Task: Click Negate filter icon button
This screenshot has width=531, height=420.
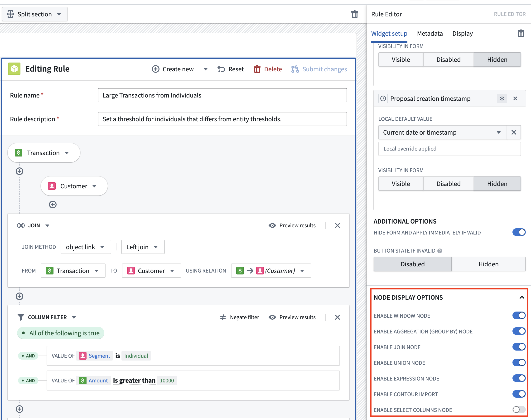Action: (x=240, y=317)
